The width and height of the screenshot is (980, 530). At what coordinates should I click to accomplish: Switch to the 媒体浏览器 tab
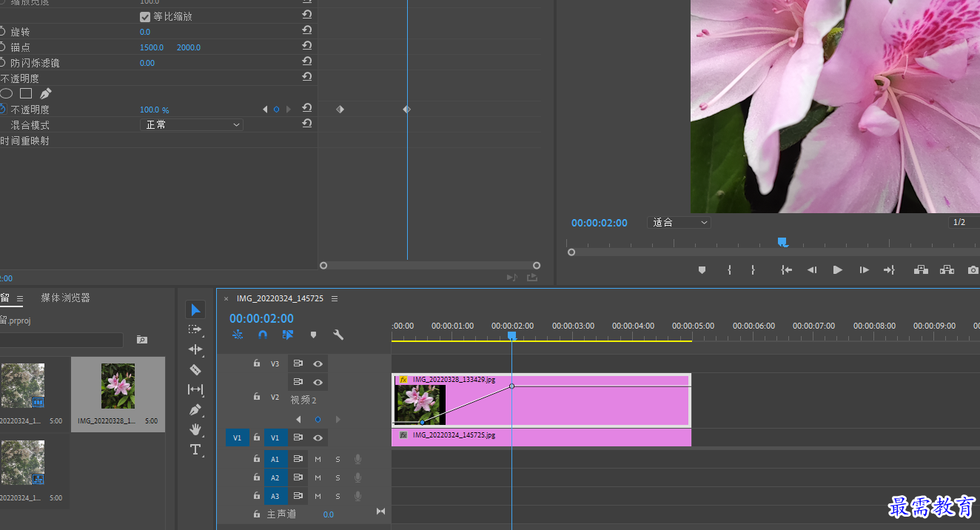click(65, 298)
